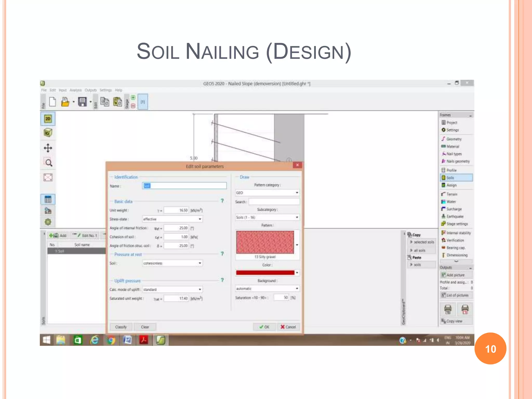The image size is (532, 399).
Task: Pick the red soil Color swatch
Action: (x=267, y=273)
